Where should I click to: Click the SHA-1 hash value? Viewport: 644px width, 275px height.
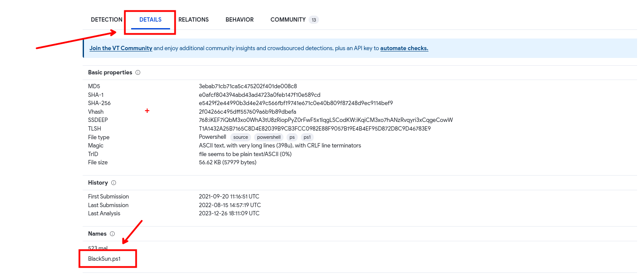coord(259,95)
